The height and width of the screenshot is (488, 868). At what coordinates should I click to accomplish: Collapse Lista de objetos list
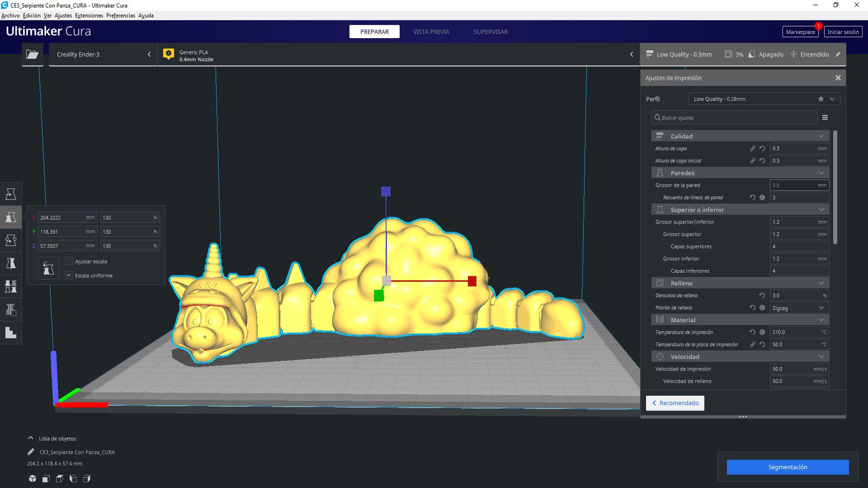[31, 438]
